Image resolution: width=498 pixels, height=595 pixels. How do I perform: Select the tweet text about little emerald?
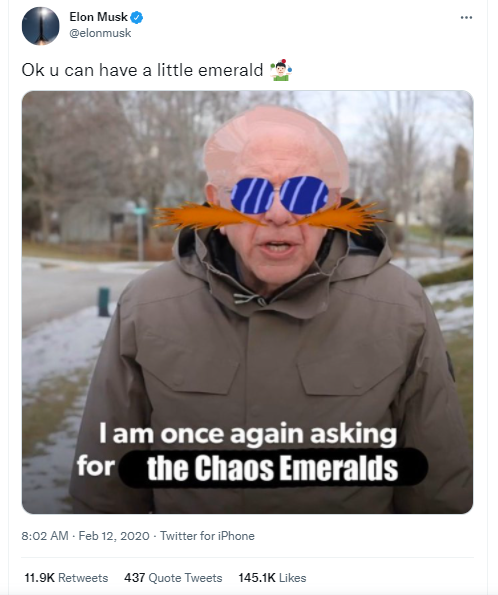point(142,70)
